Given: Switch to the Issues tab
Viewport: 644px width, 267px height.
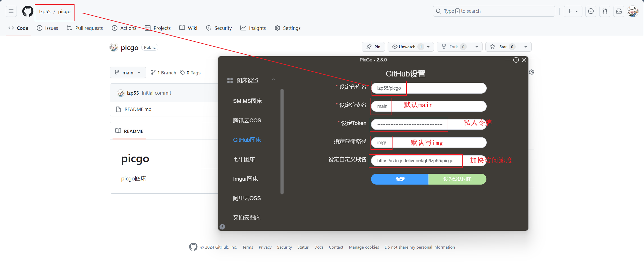Looking at the screenshot, I should (x=48, y=28).
